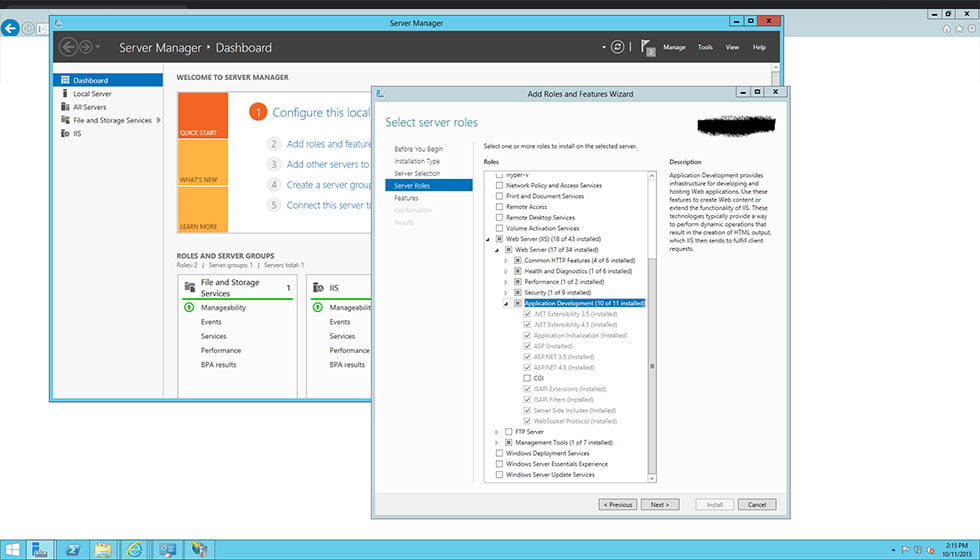Collapse the Web Server (IIS) role node

488,239
